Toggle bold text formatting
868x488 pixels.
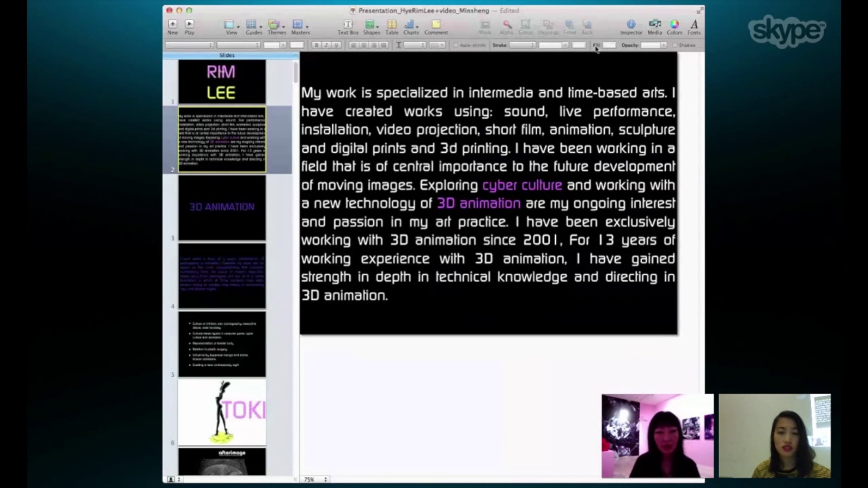[316, 45]
